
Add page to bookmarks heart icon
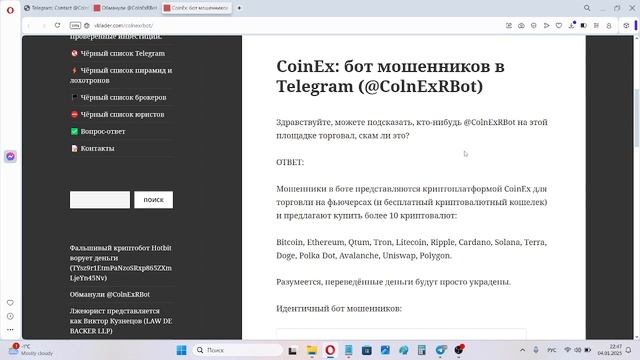coord(559,25)
